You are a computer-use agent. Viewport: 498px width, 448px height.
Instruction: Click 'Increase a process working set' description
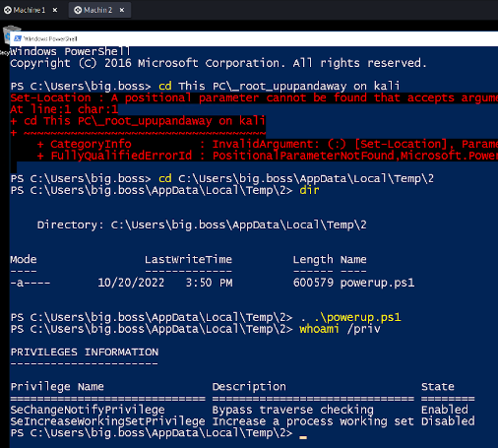tap(313, 421)
